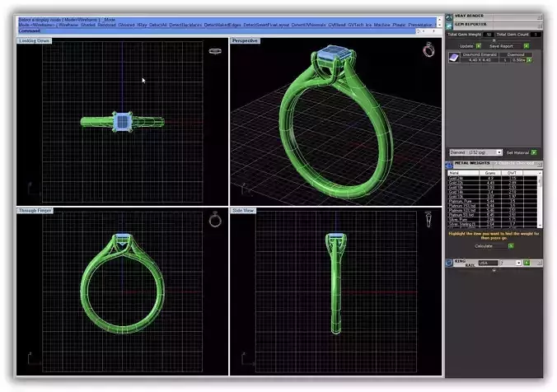
Task: Click ring icon in Side View viewport
Action: [428, 219]
